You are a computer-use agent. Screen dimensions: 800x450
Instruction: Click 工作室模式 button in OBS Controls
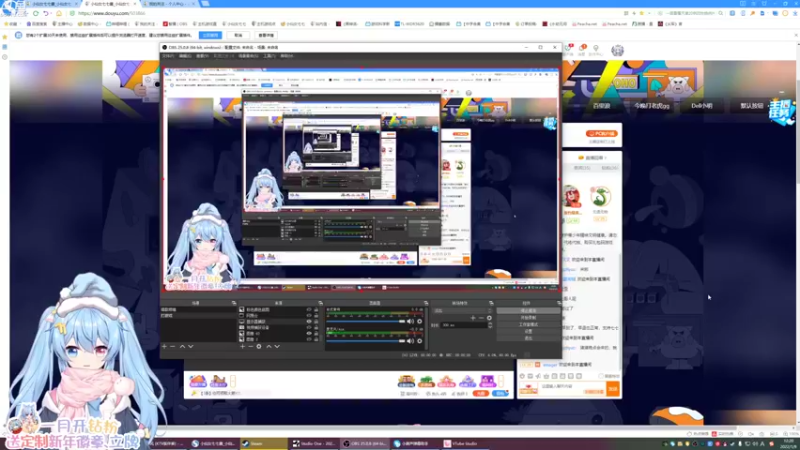529,324
